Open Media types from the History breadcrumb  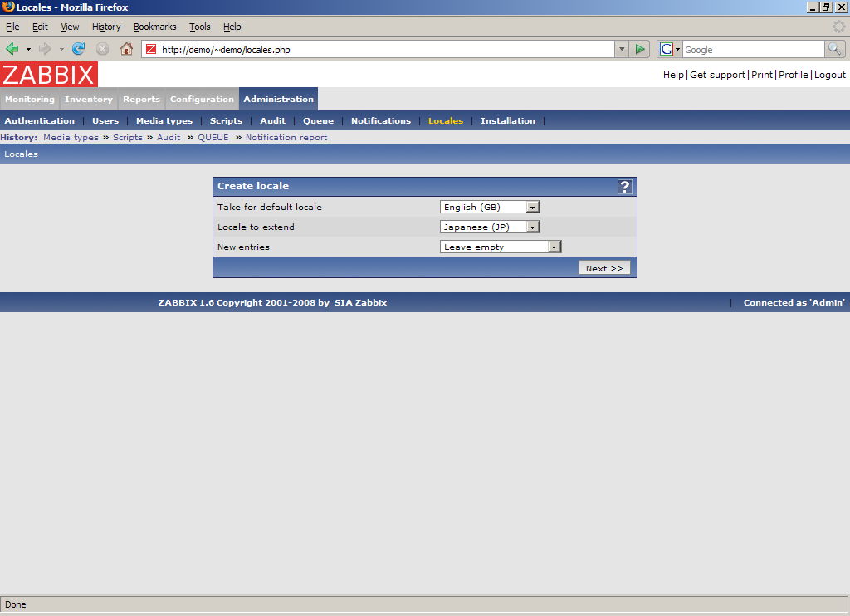71,138
